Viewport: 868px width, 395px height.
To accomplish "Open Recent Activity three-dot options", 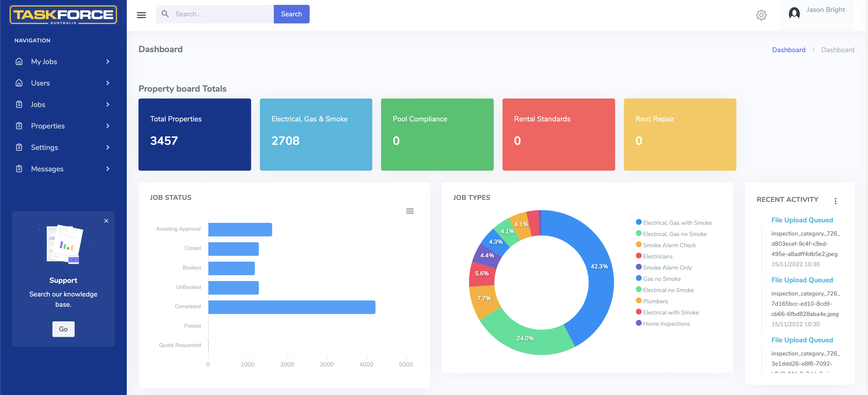I will point(835,201).
